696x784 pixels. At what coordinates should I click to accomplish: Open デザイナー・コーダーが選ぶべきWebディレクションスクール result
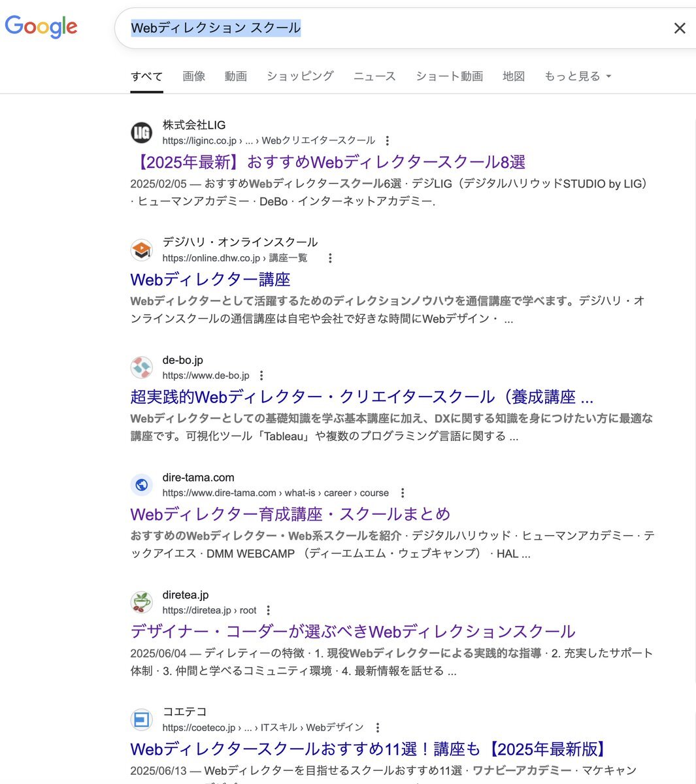point(353,632)
